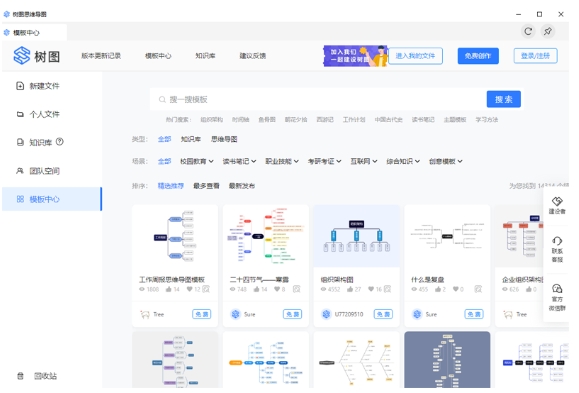Click the help question mark beside 知识库
The height and width of the screenshot is (393, 579).
pos(59,142)
